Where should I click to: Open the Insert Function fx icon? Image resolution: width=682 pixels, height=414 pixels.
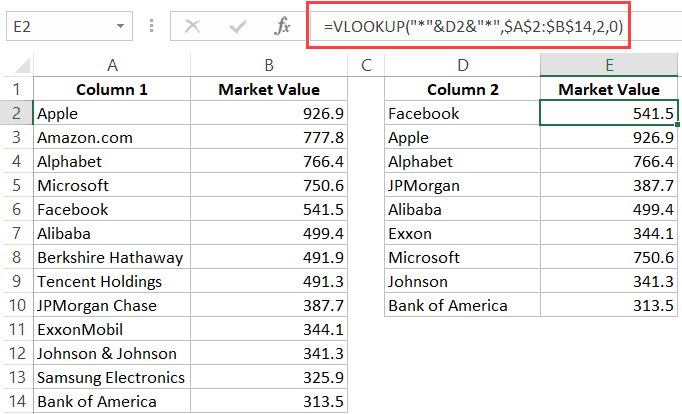pyautogui.click(x=283, y=26)
